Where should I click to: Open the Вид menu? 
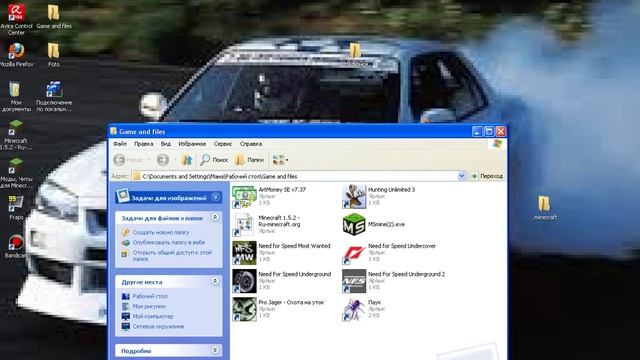click(165, 144)
